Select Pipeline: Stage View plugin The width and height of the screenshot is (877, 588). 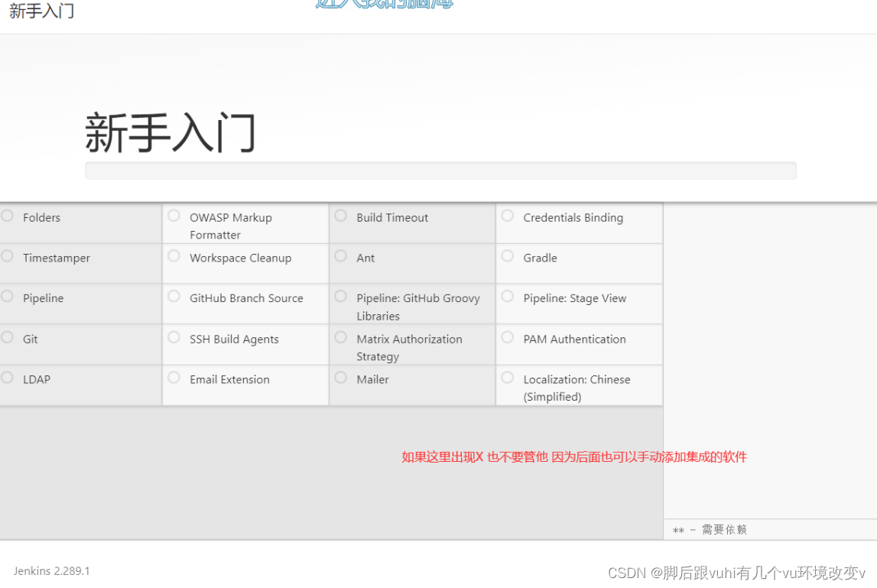click(x=507, y=297)
